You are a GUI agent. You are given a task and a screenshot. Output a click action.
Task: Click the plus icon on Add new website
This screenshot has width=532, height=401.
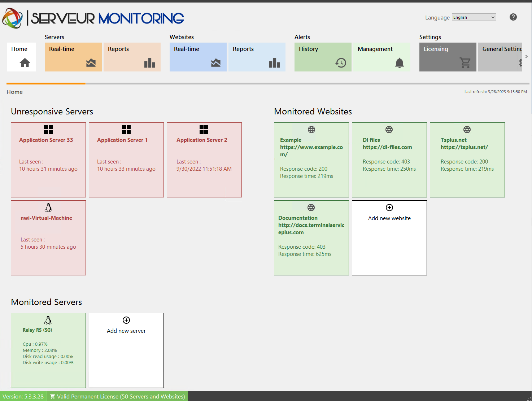tap(389, 208)
